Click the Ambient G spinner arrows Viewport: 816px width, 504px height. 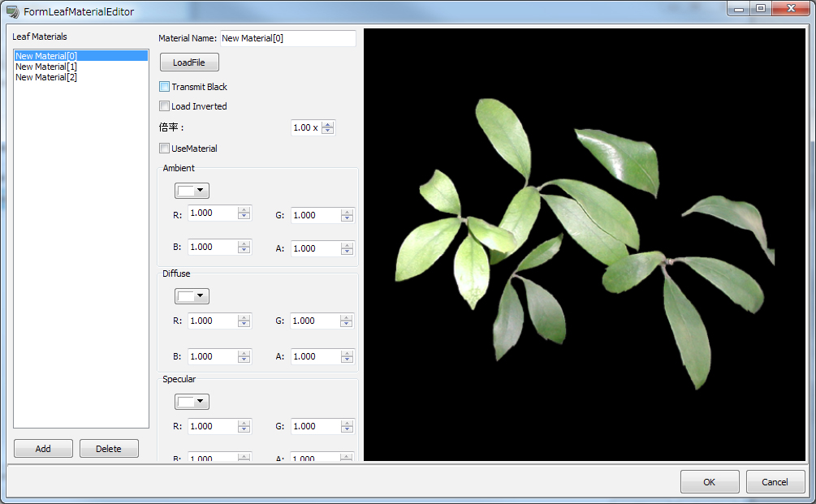click(x=348, y=215)
